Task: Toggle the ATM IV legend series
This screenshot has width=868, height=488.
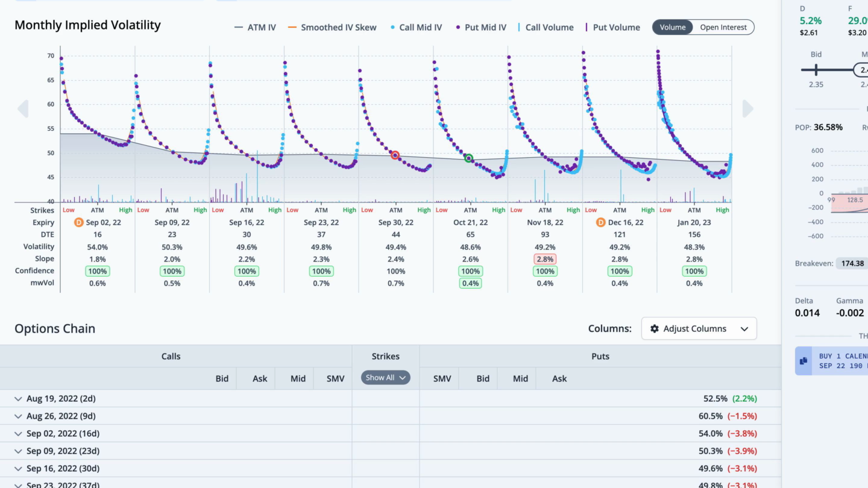Action: tap(255, 27)
